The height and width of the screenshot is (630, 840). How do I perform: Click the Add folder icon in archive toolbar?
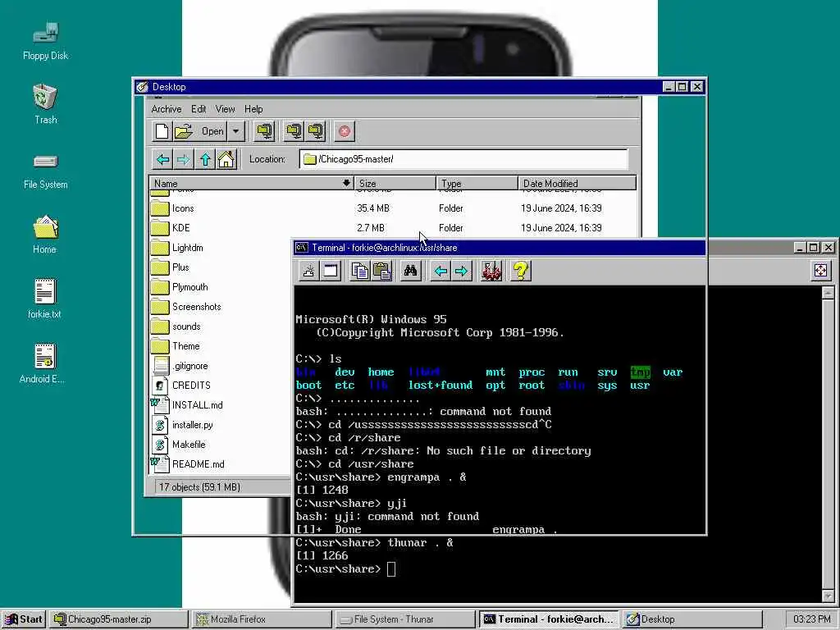pos(317,131)
